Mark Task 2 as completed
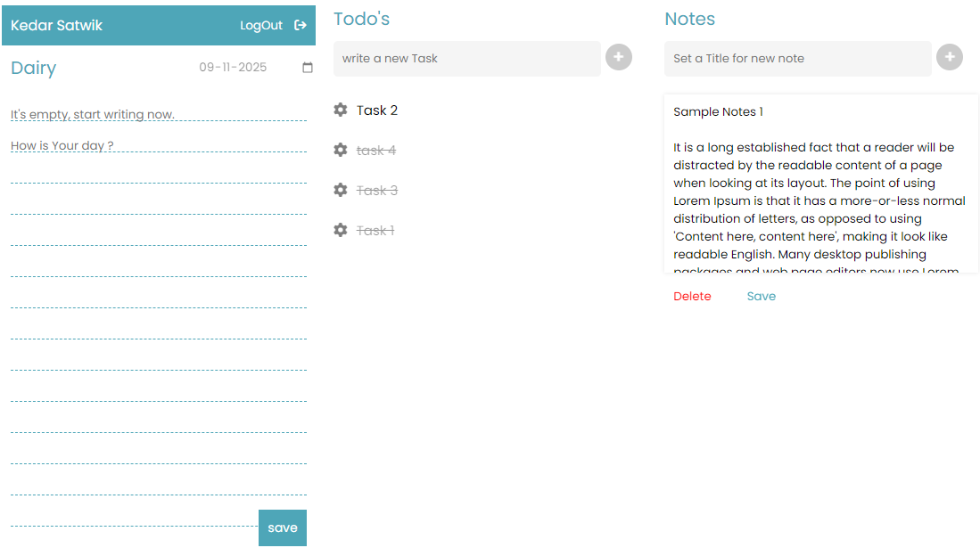 [x=377, y=110]
